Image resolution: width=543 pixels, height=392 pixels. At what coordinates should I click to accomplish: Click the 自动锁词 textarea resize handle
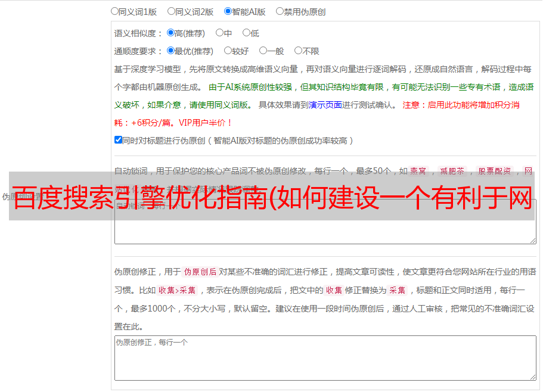(x=533, y=241)
